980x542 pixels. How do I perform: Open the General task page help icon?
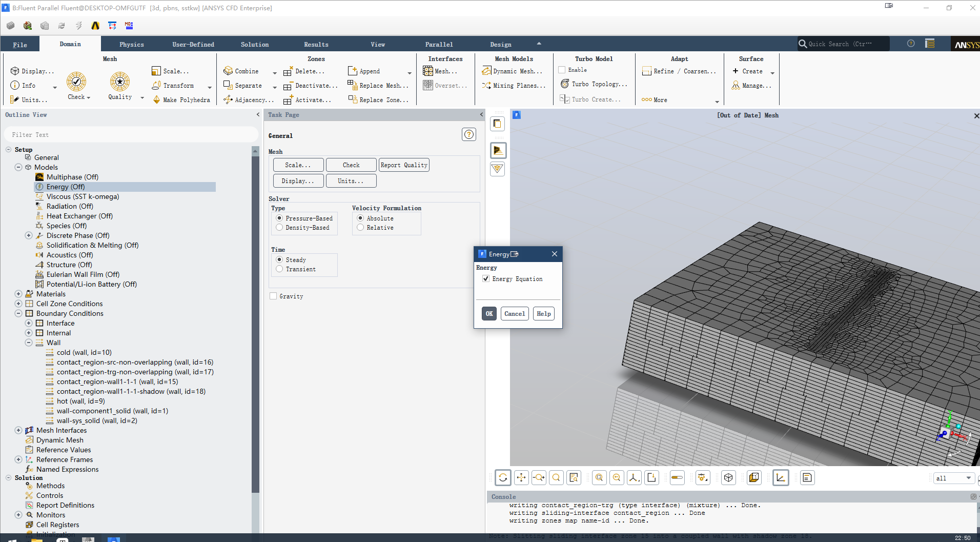pos(468,135)
